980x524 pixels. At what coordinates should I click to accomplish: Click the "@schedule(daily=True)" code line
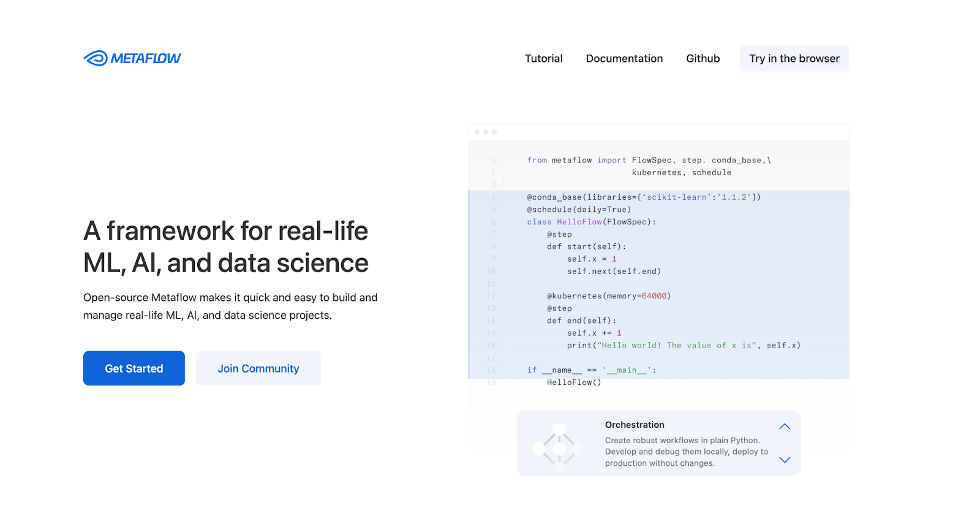[579, 210]
